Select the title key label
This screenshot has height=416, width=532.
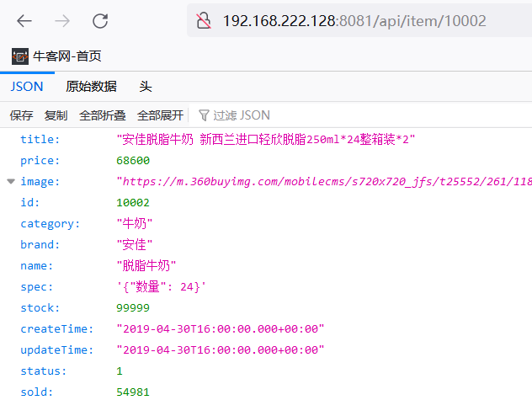click(40, 140)
